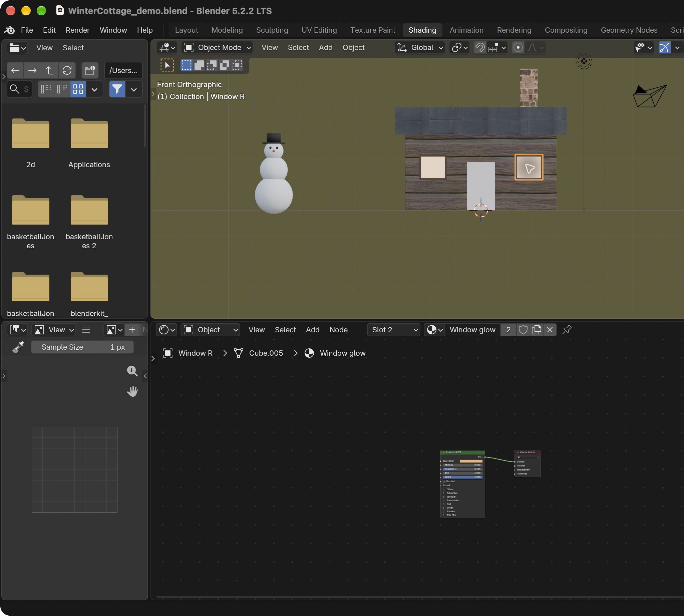
Task: Switch to the Modeling workspace tab
Action: click(x=227, y=30)
